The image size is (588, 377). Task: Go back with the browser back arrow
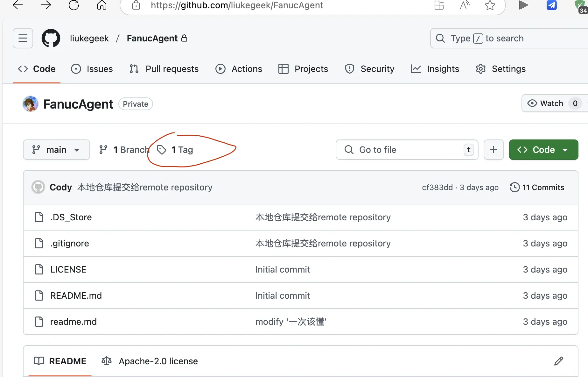[18, 5]
